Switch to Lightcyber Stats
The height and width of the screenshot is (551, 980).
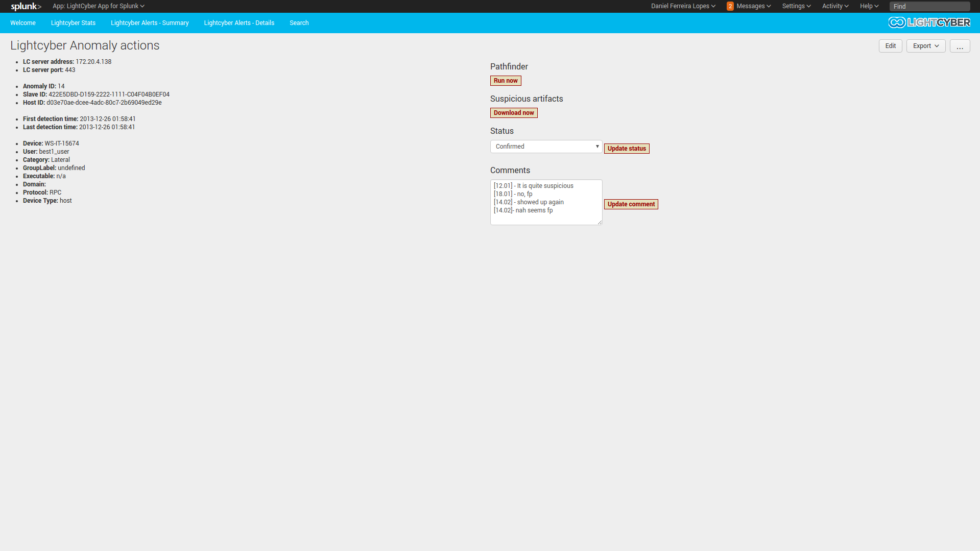tap(73, 23)
